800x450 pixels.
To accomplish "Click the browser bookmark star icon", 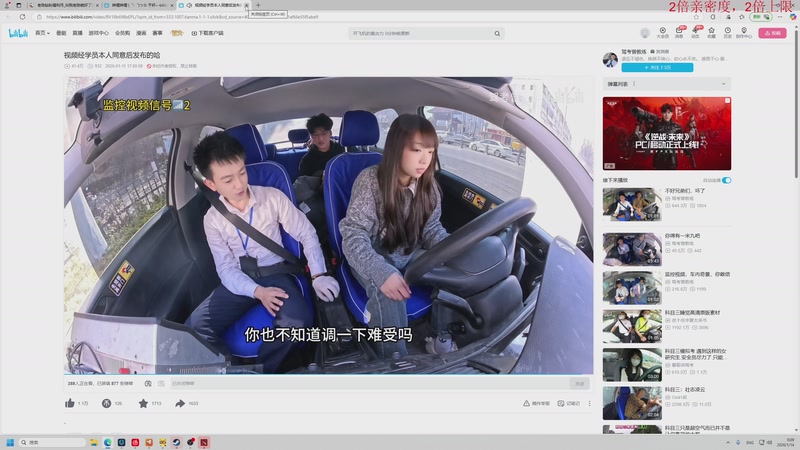I will click(696, 17).
